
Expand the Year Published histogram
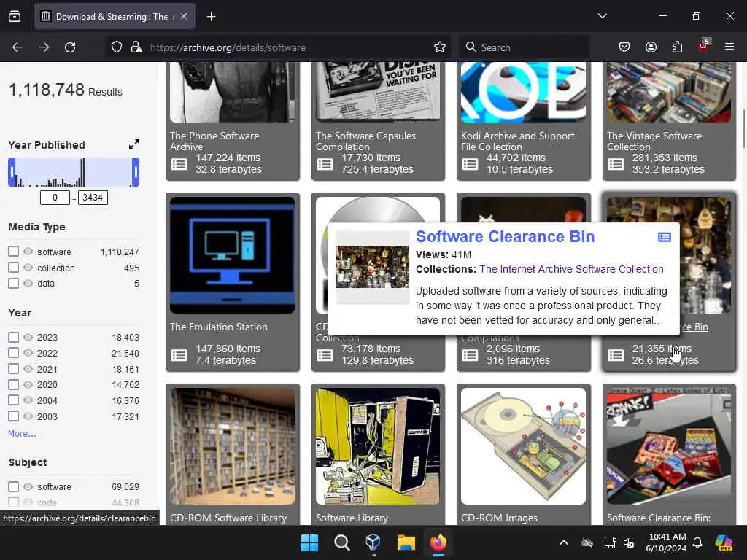pyautogui.click(x=134, y=144)
